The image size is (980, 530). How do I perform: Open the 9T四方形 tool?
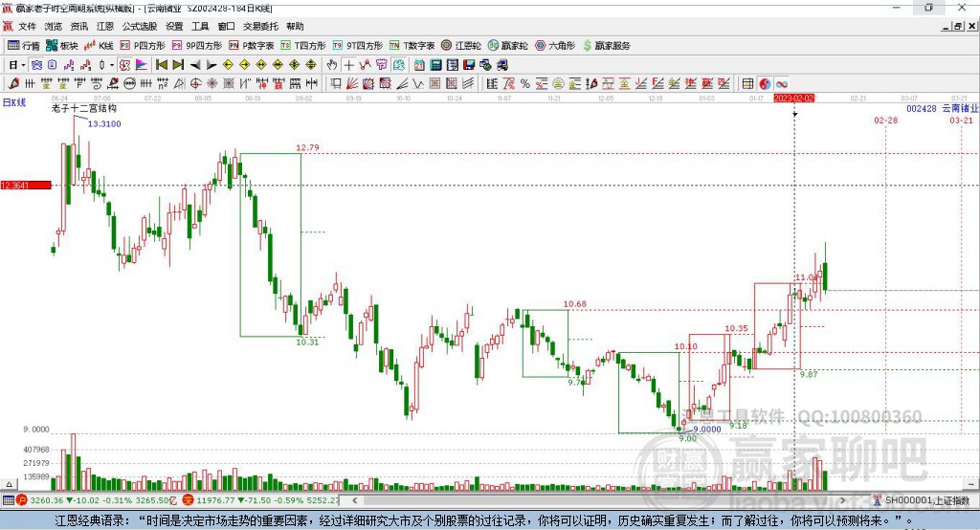click(x=358, y=46)
